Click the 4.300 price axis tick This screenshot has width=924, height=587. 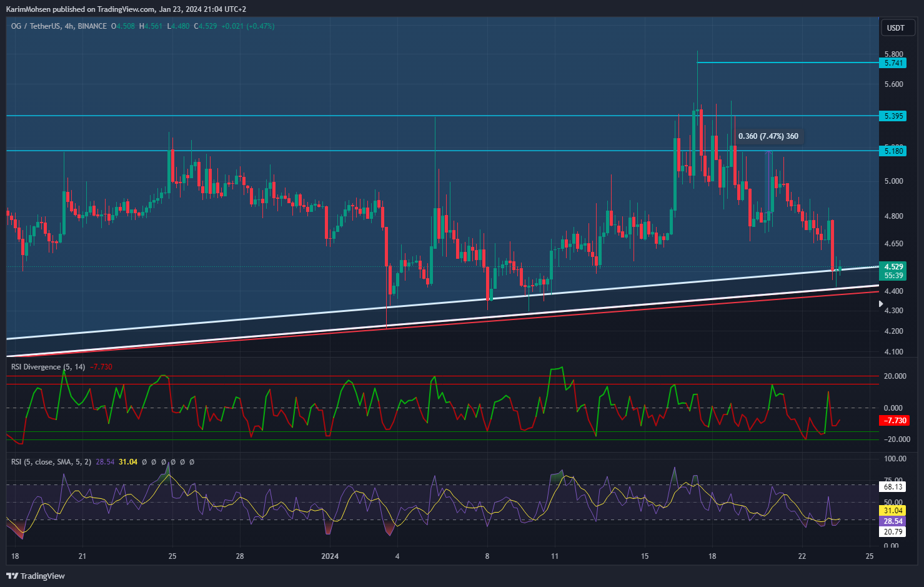(894, 311)
